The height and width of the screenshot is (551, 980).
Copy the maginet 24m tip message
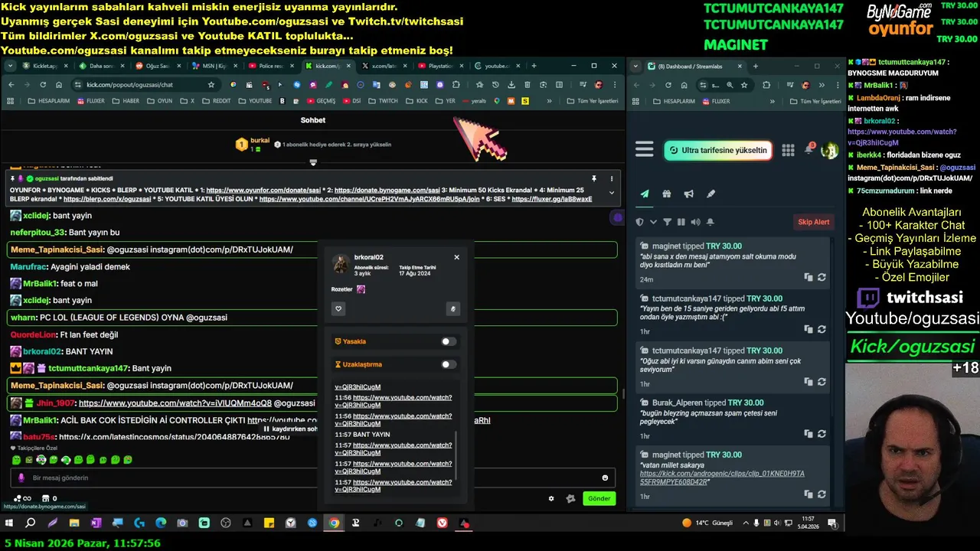click(808, 277)
